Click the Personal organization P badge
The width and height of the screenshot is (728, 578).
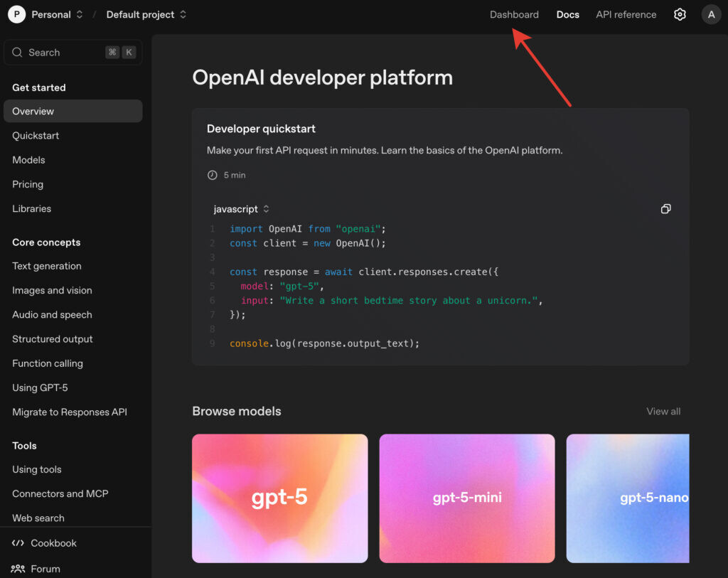point(16,14)
